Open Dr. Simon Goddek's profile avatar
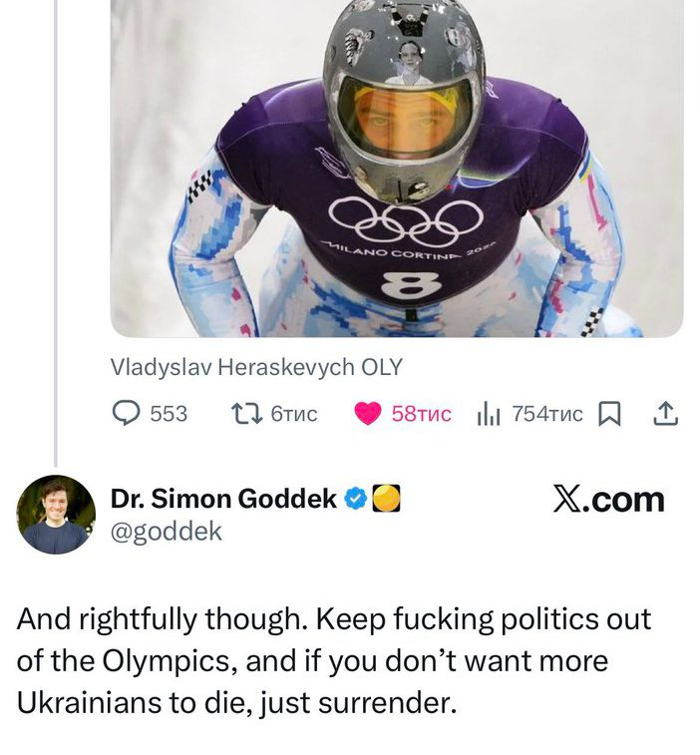Viewport: 700px width, 755px height. [x=56, y=515]
